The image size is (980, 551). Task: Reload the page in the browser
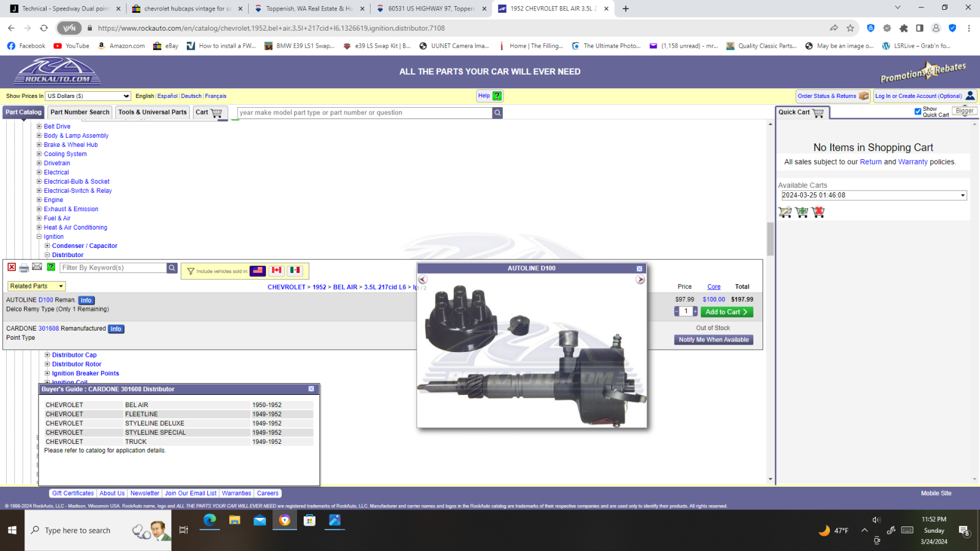[x=44, y=28]
